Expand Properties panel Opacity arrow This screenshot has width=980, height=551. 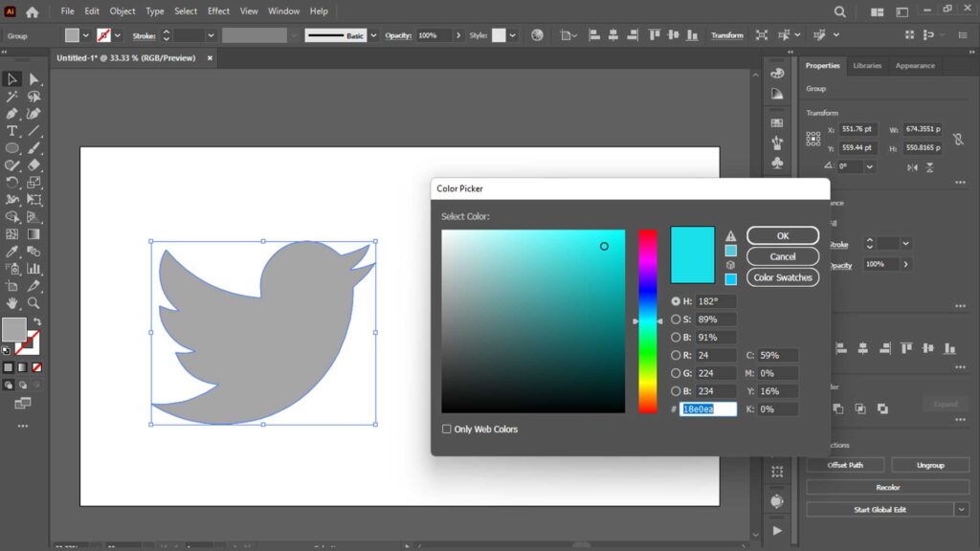pyautogui.click(x=905, y=264)
